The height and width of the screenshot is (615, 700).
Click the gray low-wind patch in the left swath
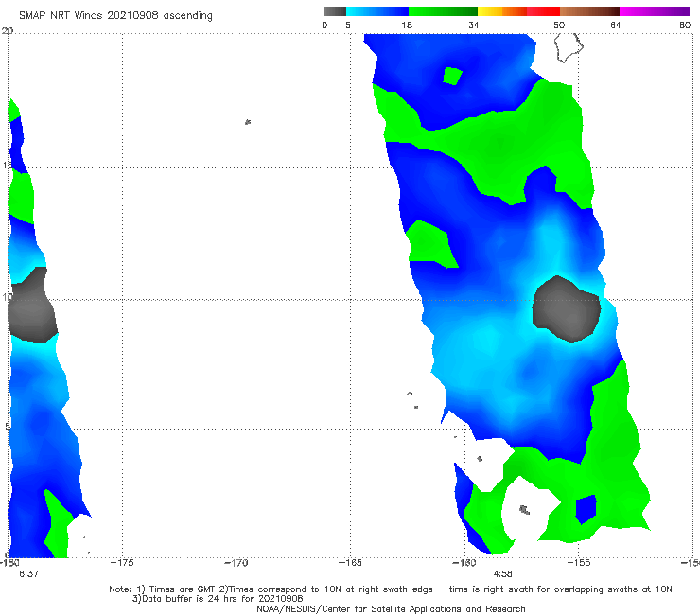[31, 306]
